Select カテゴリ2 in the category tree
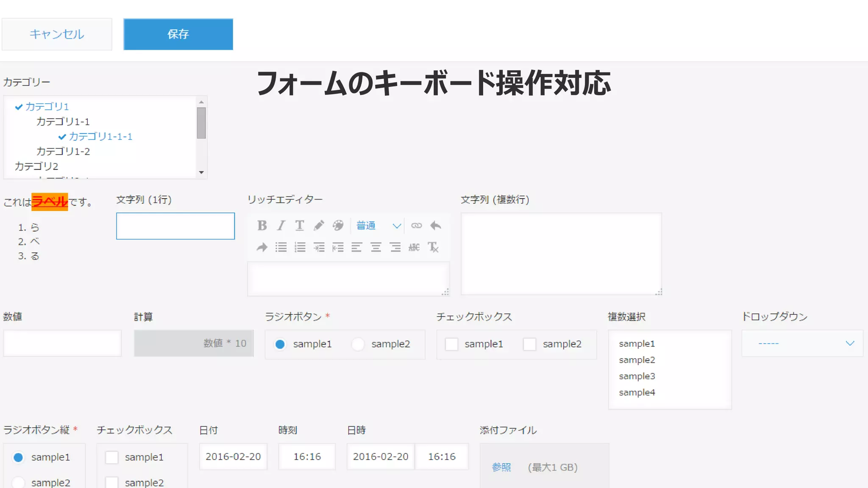Image resolution: width=868 pixels, height=488 pixels. [x=36, y=166]
